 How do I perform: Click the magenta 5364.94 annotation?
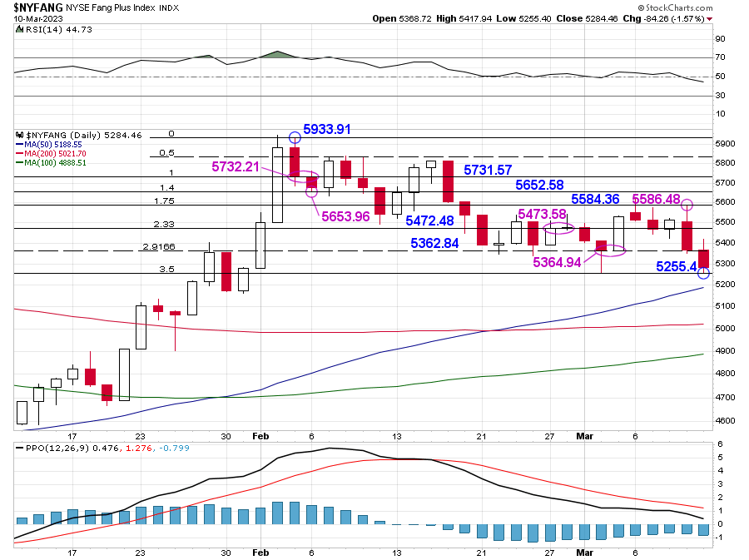557,262
